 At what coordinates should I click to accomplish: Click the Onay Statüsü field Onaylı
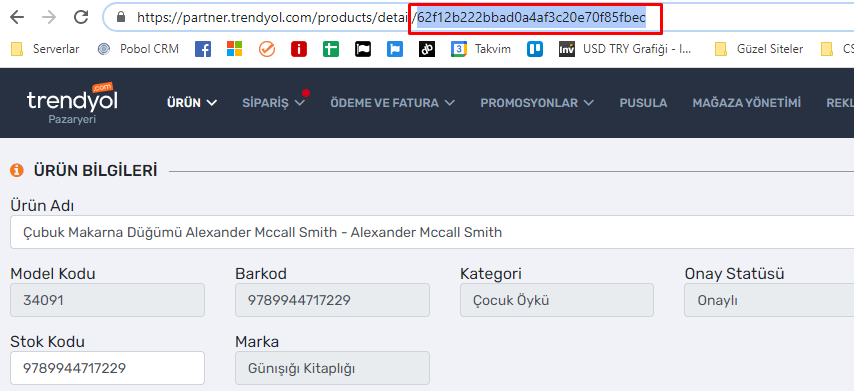[769, 300]
